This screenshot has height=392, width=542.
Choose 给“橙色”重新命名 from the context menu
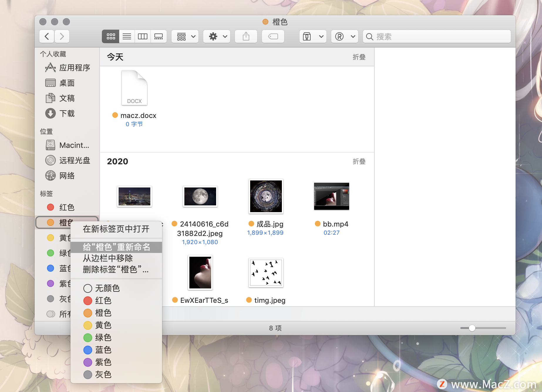click(x=116, y=247)
